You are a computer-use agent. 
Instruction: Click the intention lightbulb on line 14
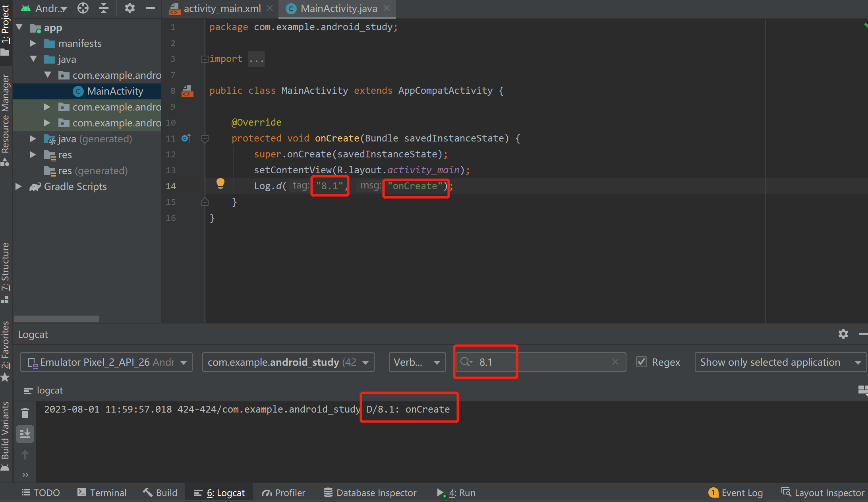[220, 183]
